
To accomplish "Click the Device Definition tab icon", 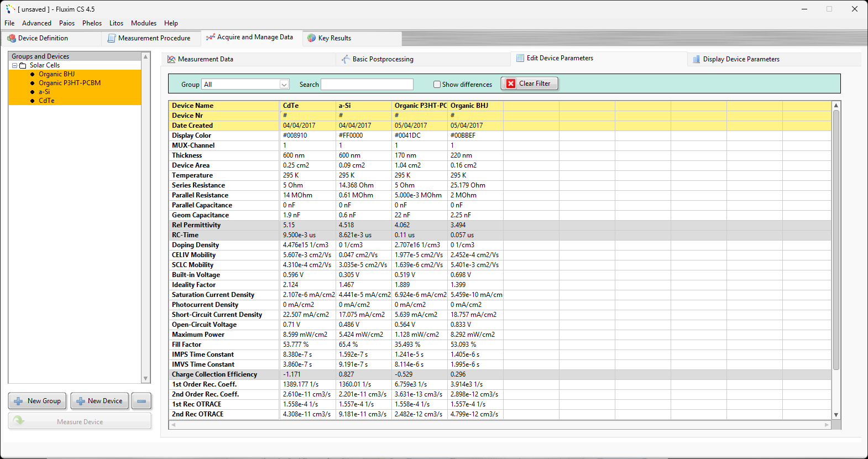I will tap(12, 38).
